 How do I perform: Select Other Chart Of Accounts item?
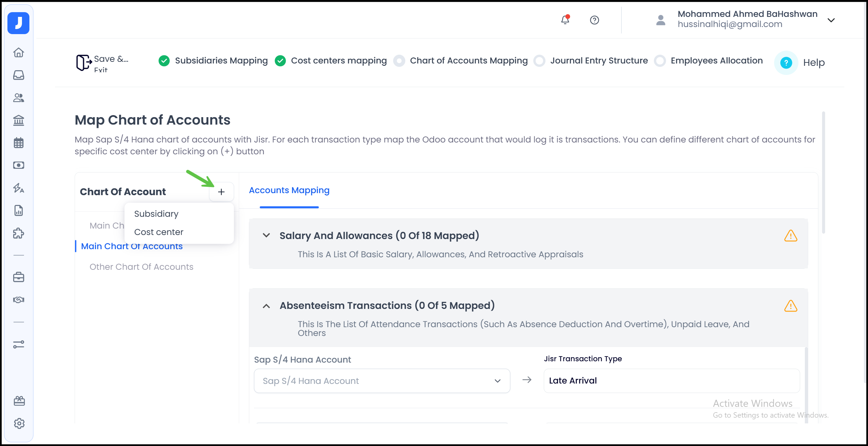click(141, 267)
